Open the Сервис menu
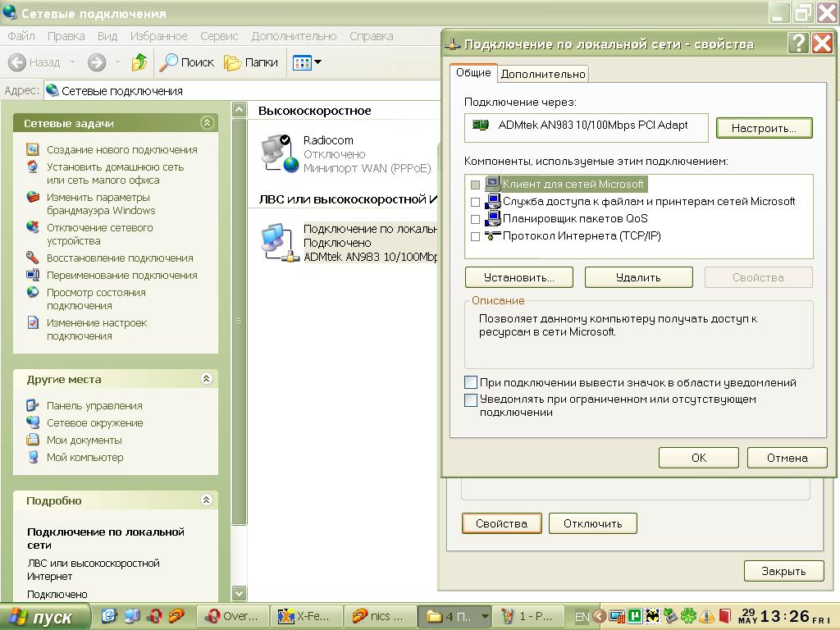Screen dimensions: 840x630 [x=218, y=36]
